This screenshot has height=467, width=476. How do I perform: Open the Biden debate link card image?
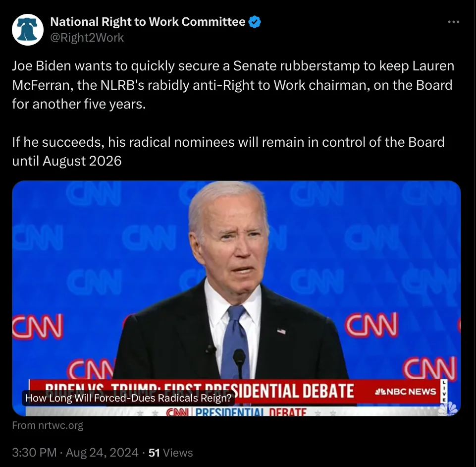[236, 298]
